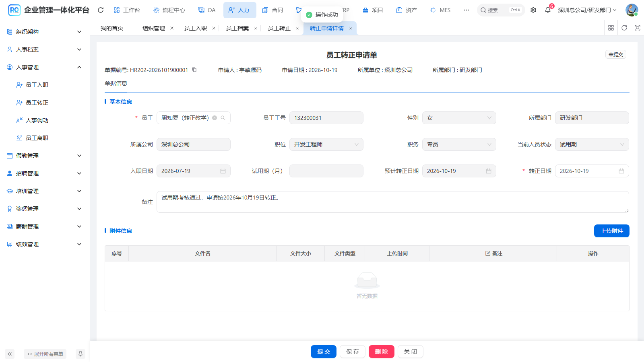Open the 入职日期 calendar icon
The height and width of the screenshot is (362, 644).
click(223, 171)
